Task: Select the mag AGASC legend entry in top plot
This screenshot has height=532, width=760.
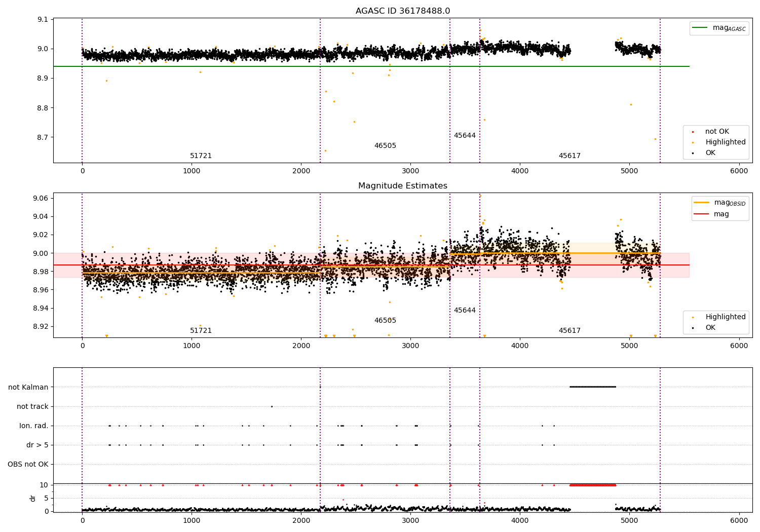Action: click(x=719, y=28)
